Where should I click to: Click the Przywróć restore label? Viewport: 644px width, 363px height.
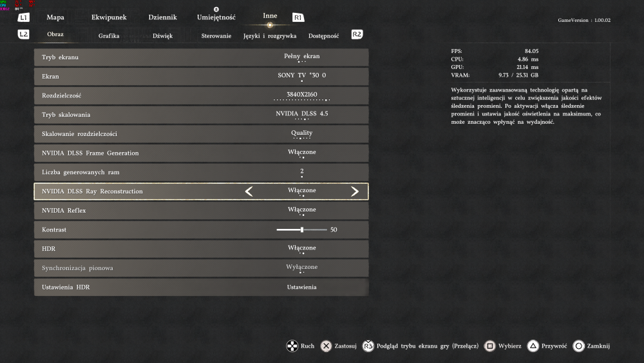[554, 346]
